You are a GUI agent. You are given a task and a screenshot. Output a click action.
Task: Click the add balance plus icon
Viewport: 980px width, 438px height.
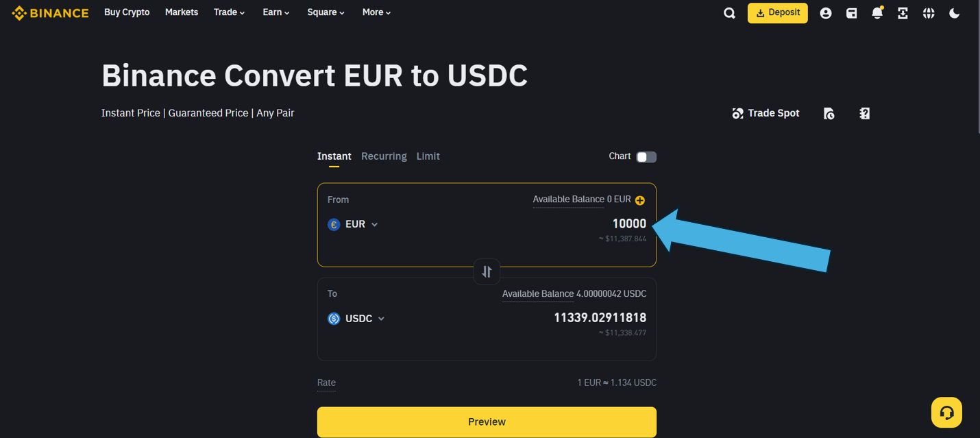640,200
